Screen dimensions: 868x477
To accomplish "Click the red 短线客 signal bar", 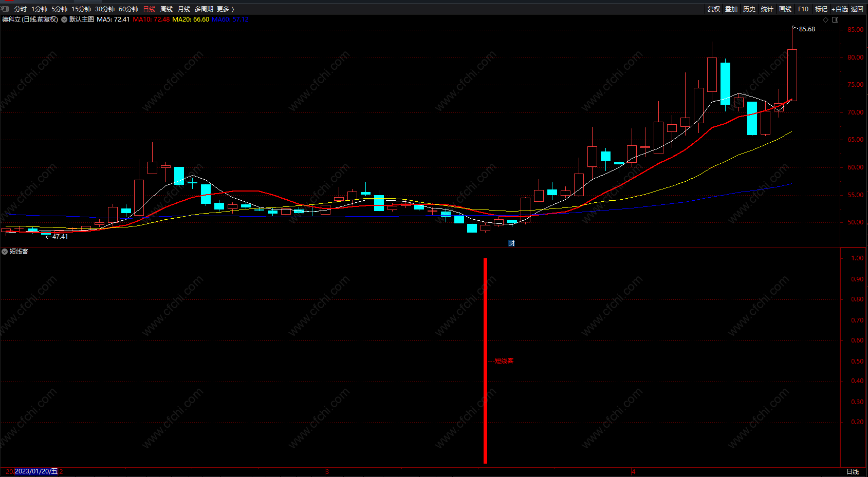I will tap(485, 360).
